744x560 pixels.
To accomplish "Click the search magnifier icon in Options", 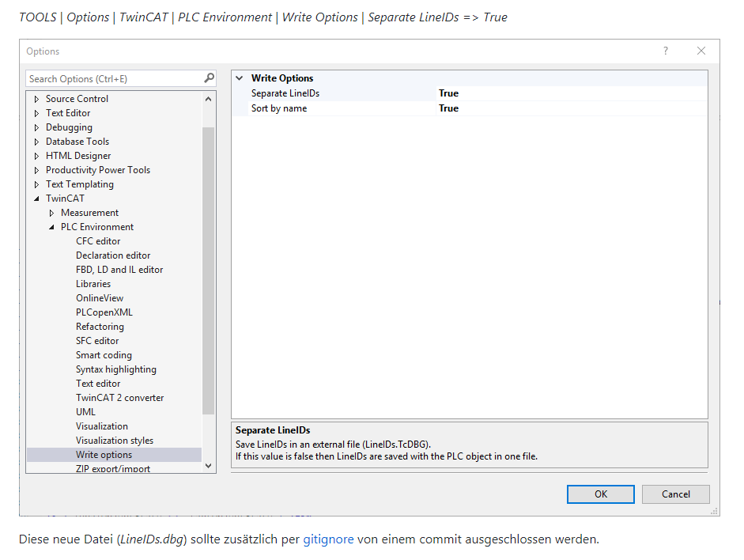I will [x=209, y=78].
